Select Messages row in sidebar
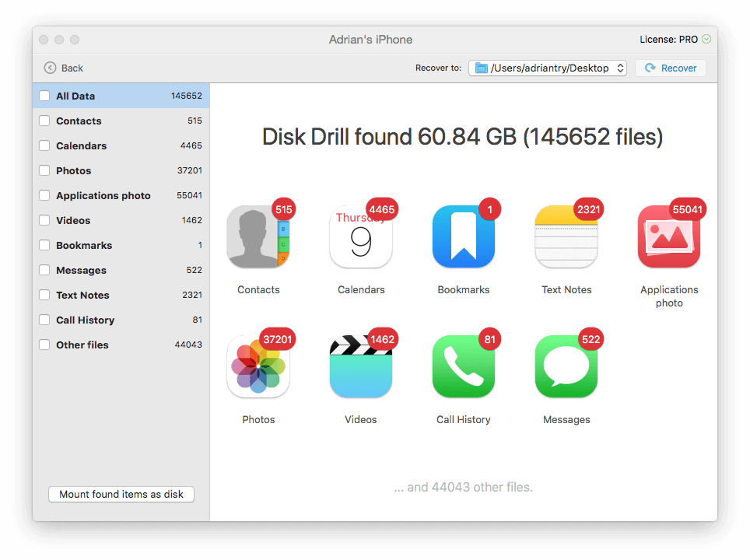Image resolution: width=750 pixels, height=560 pixels. tap(121, 270)
